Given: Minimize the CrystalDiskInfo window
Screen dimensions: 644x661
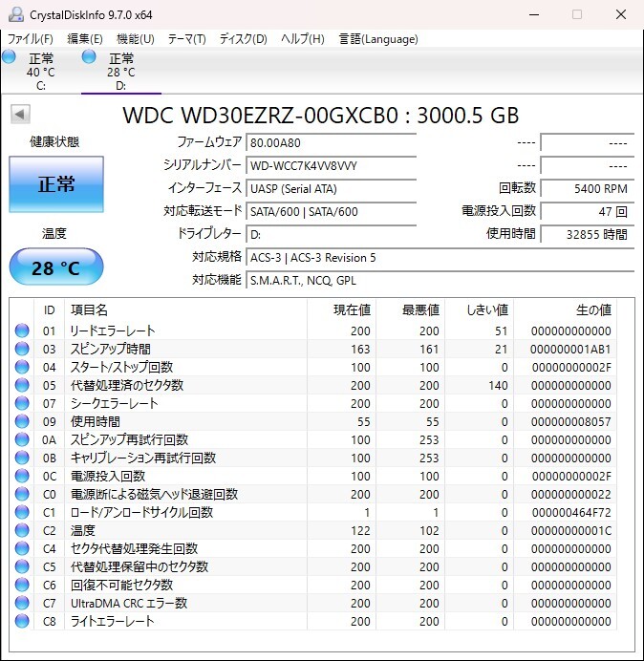Looking at the screenshot, I should pos(534,14).
